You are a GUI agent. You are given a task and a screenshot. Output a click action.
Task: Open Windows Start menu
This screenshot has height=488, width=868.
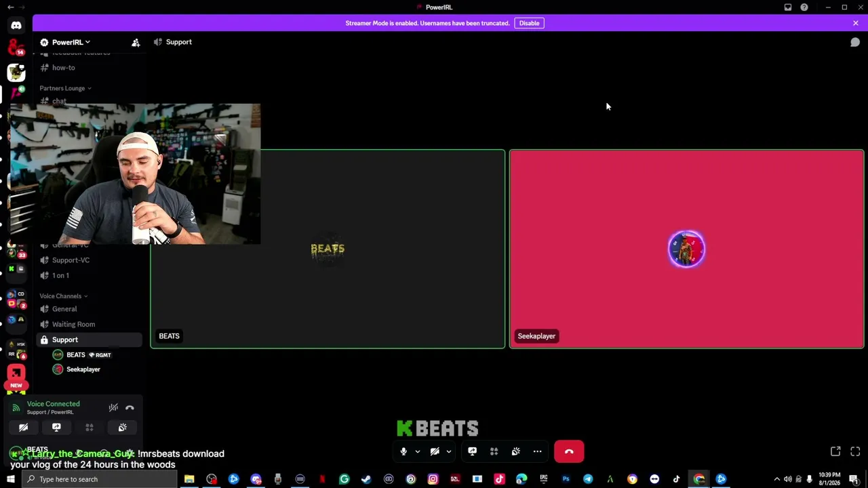10,479
